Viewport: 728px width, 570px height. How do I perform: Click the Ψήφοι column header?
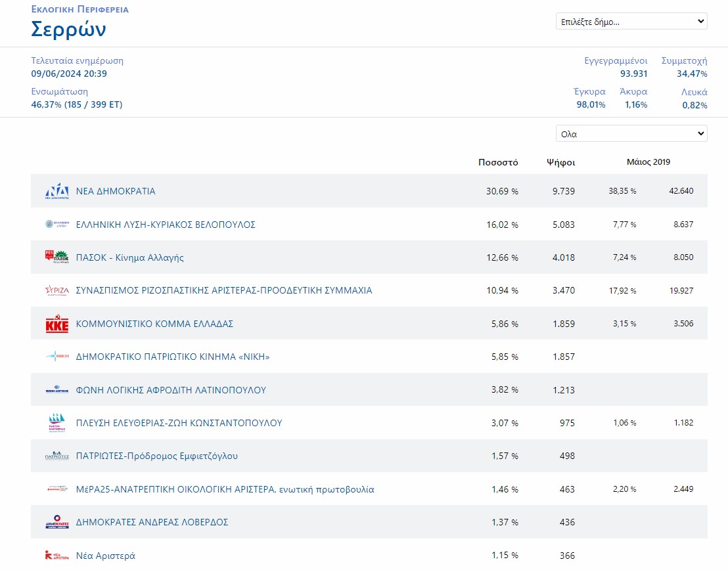click(x=560, y=162)
